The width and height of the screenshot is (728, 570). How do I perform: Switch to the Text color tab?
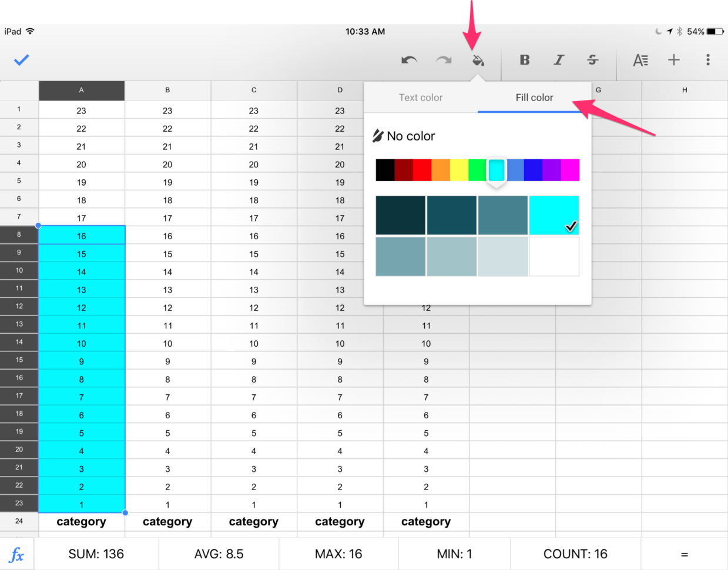pyautogui.click(x=421, y=98)
